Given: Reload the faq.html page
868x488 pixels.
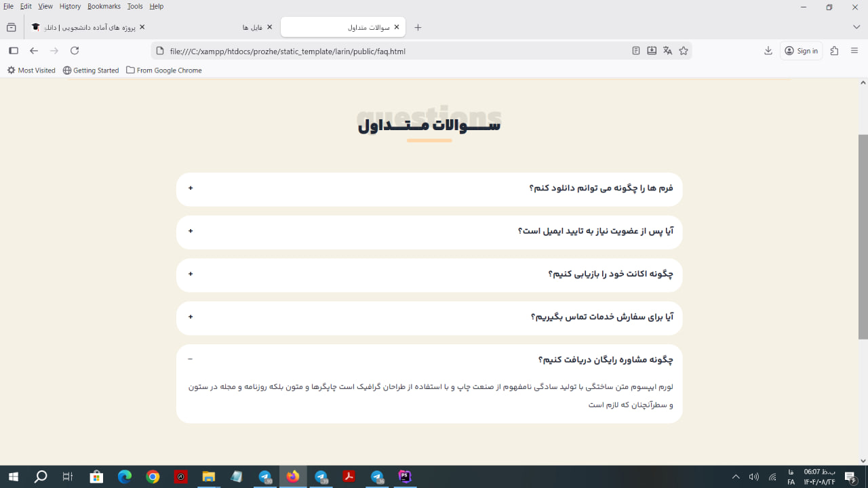Looking at the screenshot, I should [75, 50].
